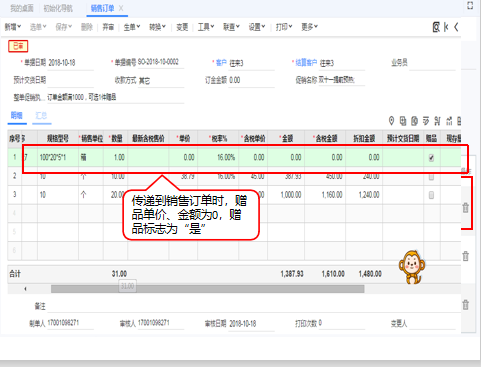Click the location pin icon above table
The height and width of the screenshot is (367, 481).
(x=392, y=121)
